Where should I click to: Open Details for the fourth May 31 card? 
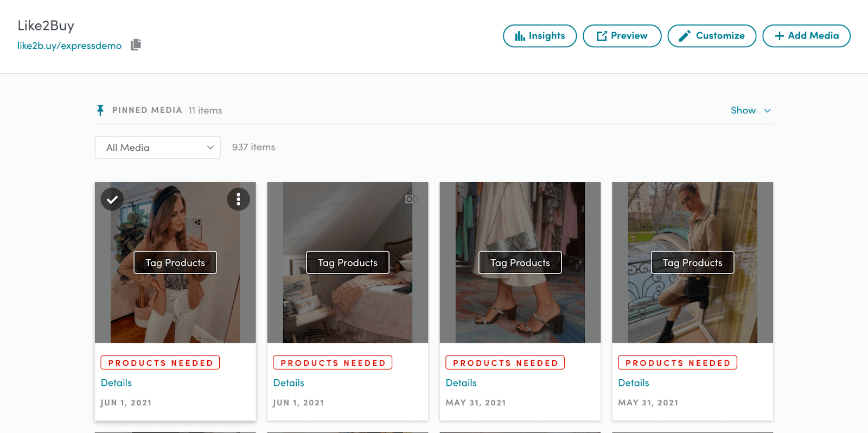[x=633, y=383]
